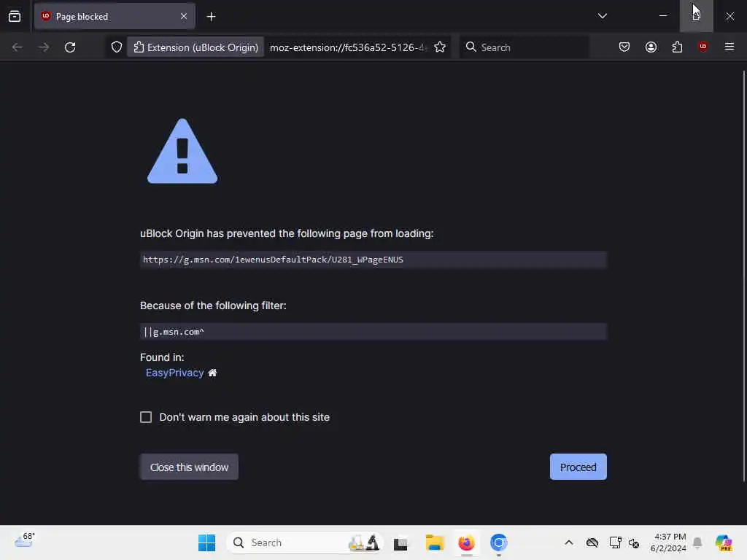Viewport: 747px width, 560px height.
Task: Open the Firefox account icon
Action: point(651,47)
